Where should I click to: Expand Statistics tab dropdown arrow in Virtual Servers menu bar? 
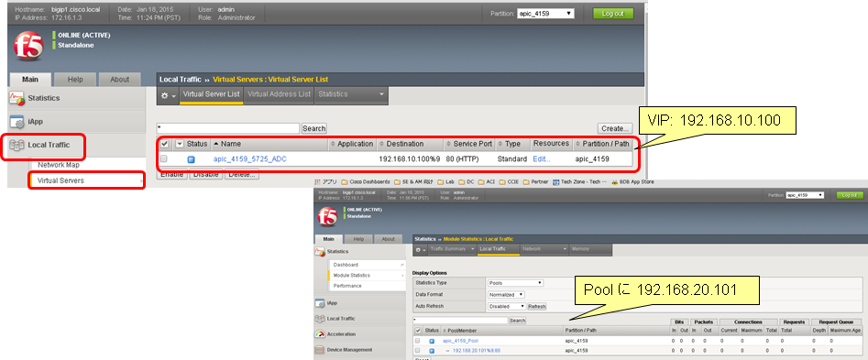pyautogui.click(x=381, y=94)
